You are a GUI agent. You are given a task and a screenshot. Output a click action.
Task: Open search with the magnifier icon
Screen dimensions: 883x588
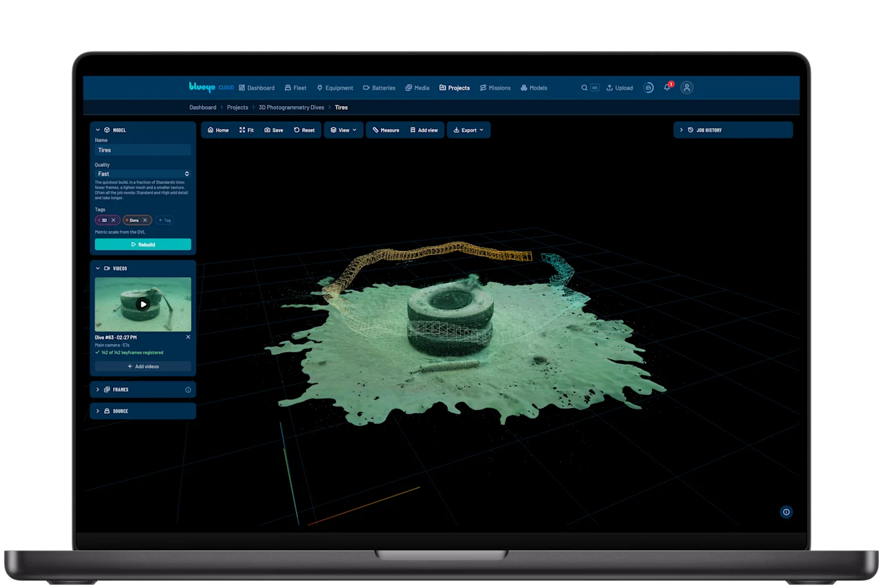(x=584, y=88)
